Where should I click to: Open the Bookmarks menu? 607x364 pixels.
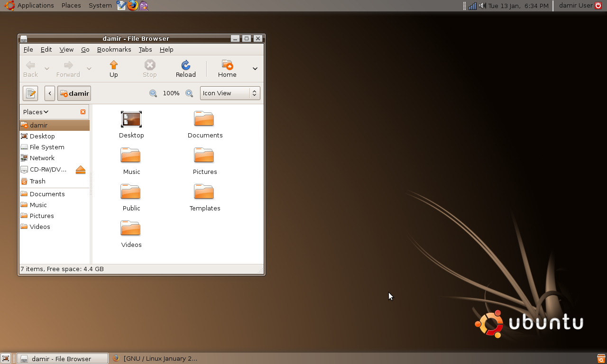click(x=114, y=50)
